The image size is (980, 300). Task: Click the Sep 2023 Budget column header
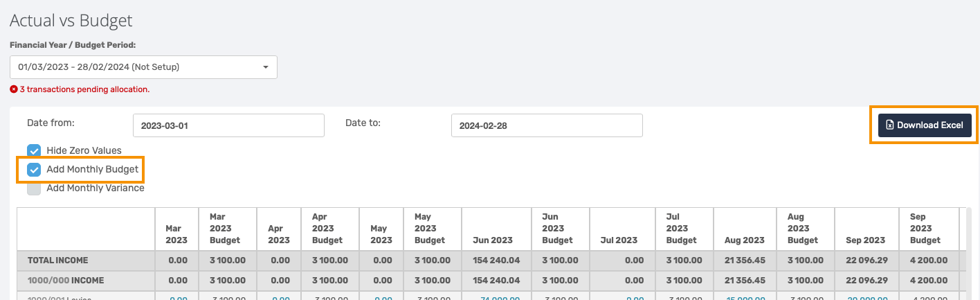(929, 229)
